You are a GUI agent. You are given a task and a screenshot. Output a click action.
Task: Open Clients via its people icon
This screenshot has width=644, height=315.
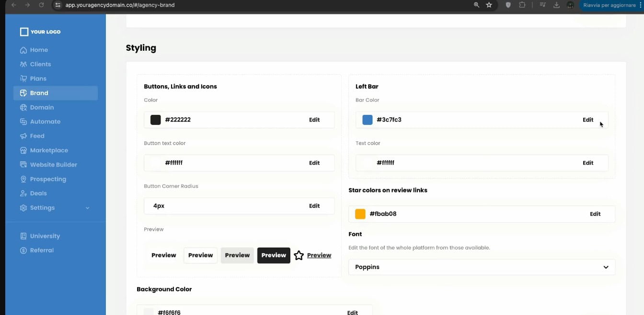[23, 64]
